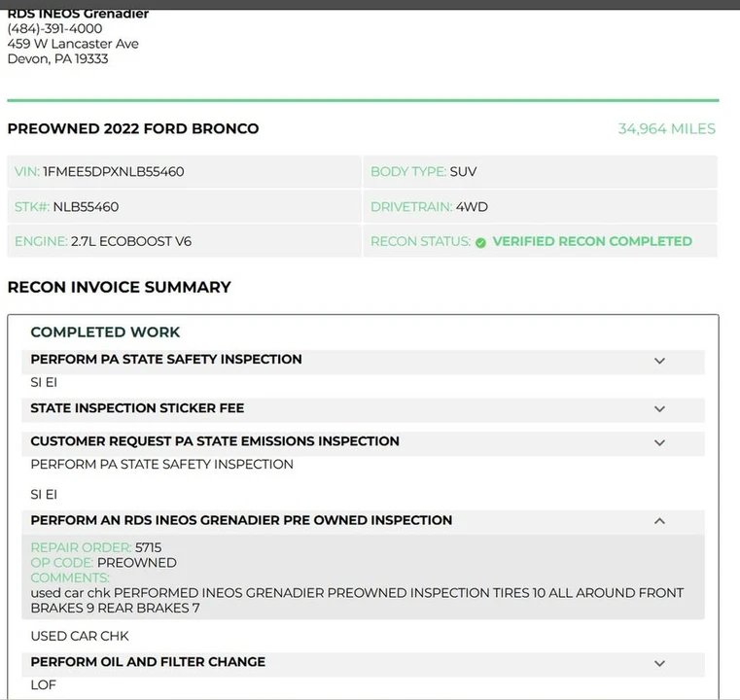
Task: Expand the Customer Request PA State Emissions Inspection chevron
Action: [x=659, y=443]
